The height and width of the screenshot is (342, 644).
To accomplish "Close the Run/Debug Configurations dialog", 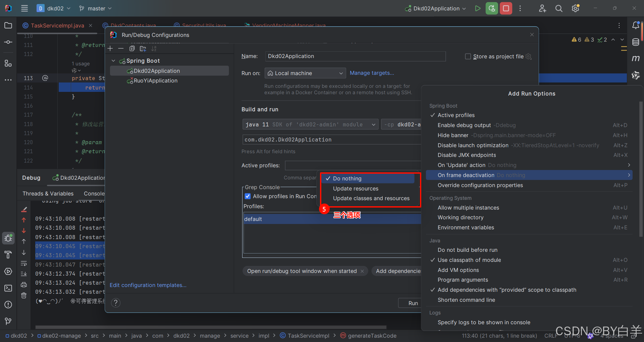I will (x=532, y=35).
